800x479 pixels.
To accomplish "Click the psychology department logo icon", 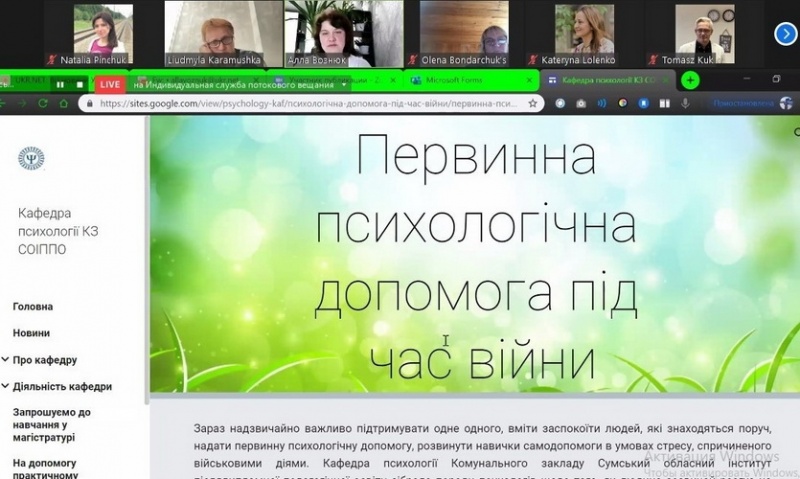I will tap(31, 158).
